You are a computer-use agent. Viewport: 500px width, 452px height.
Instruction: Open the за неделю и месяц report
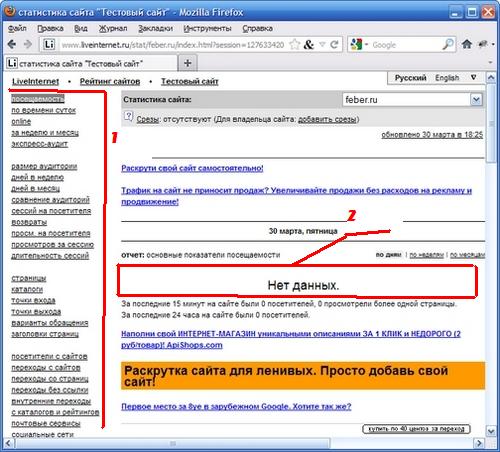[45, 133]
